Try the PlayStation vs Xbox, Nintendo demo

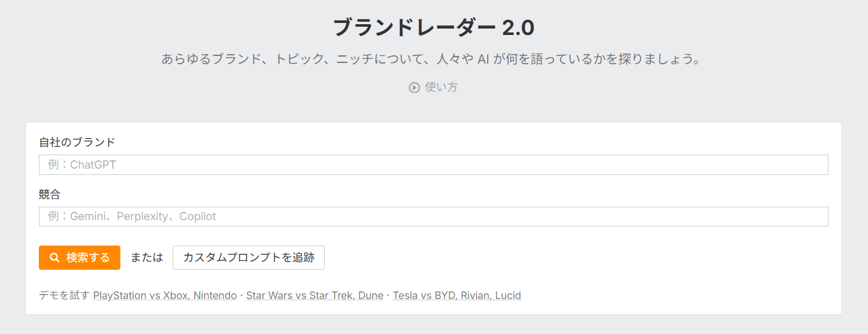(165, 295)
